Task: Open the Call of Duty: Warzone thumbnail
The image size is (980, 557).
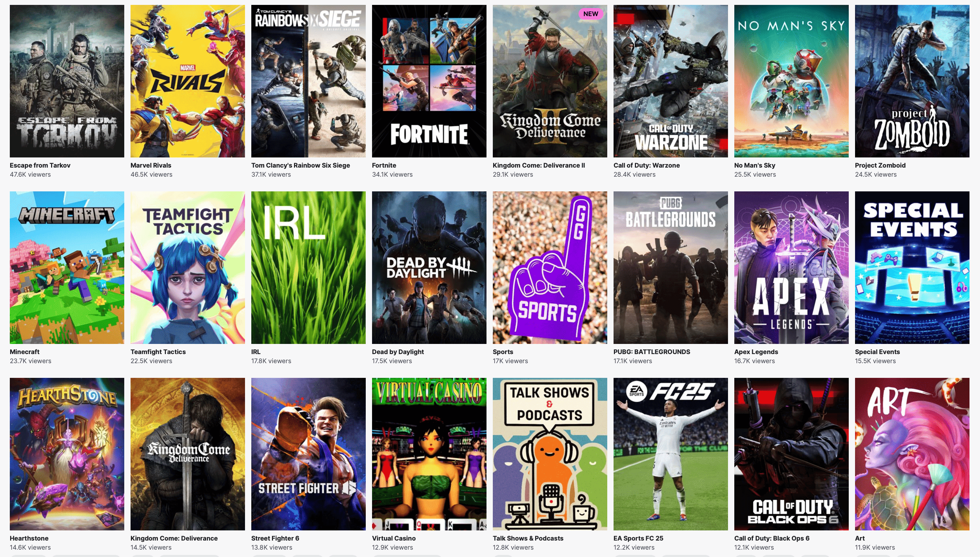Action: point(671,81)
